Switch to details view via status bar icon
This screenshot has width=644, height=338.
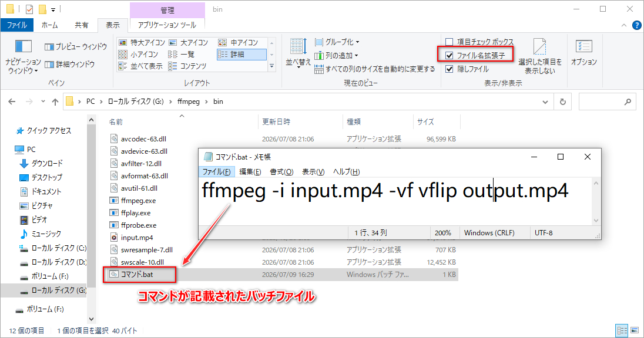click(622, 330)
